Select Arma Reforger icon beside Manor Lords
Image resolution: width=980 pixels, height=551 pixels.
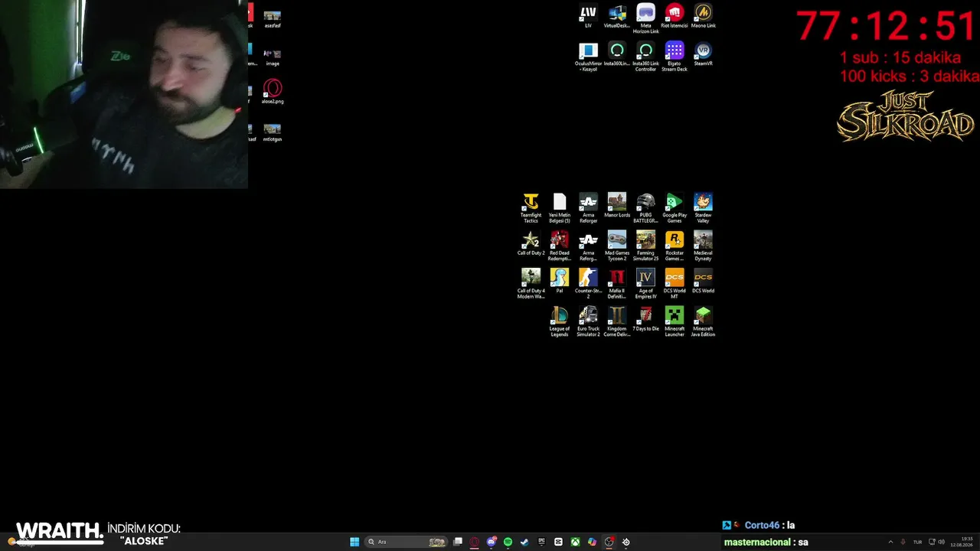point(588,208)
